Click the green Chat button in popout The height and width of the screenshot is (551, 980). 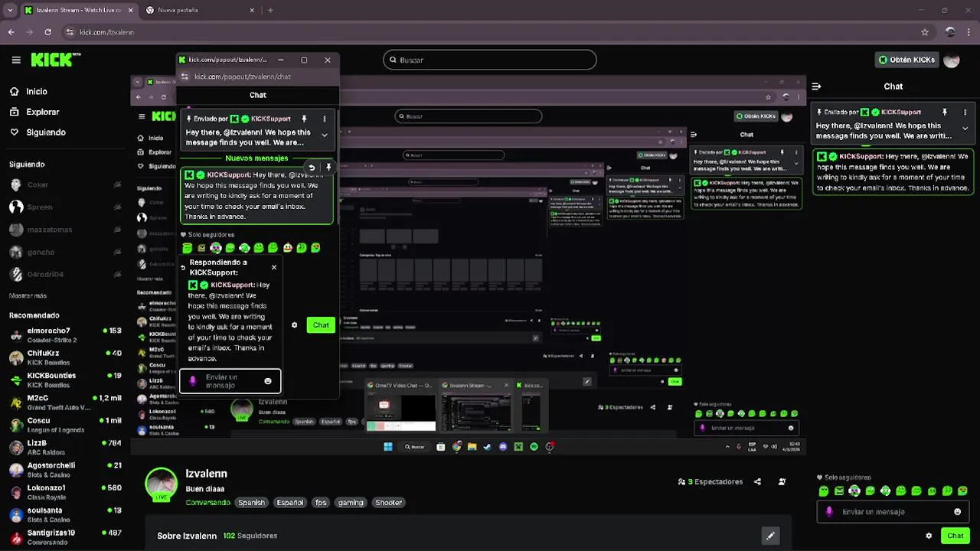click(x=321, y=325)
